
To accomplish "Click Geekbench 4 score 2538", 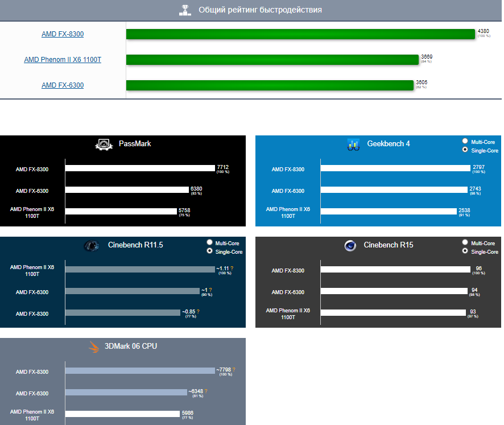I will [x=464, y=211].
